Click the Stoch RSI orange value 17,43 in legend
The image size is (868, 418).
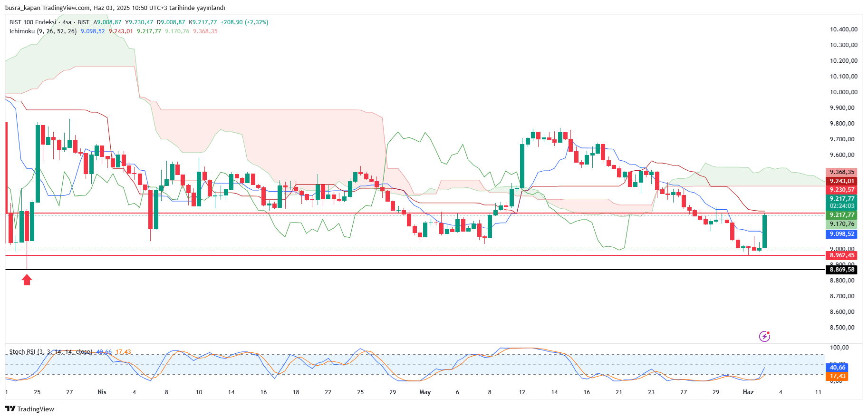123,352
